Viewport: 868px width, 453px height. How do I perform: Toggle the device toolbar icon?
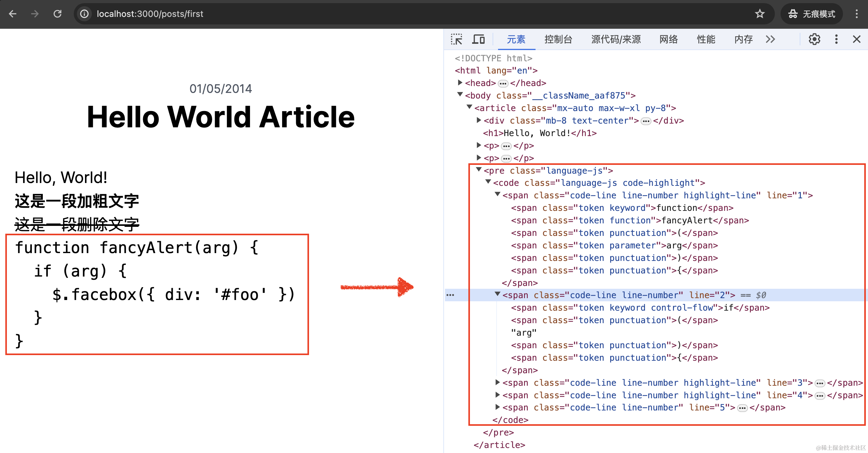click(478, 39)
